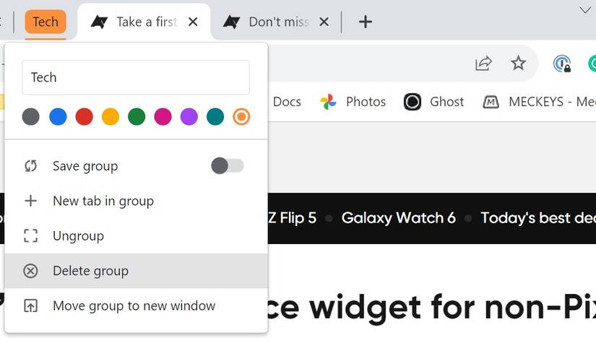Click New tab in group
This screenshot has height=364, width=596.
pyautogui.click(x=103, y=201)
